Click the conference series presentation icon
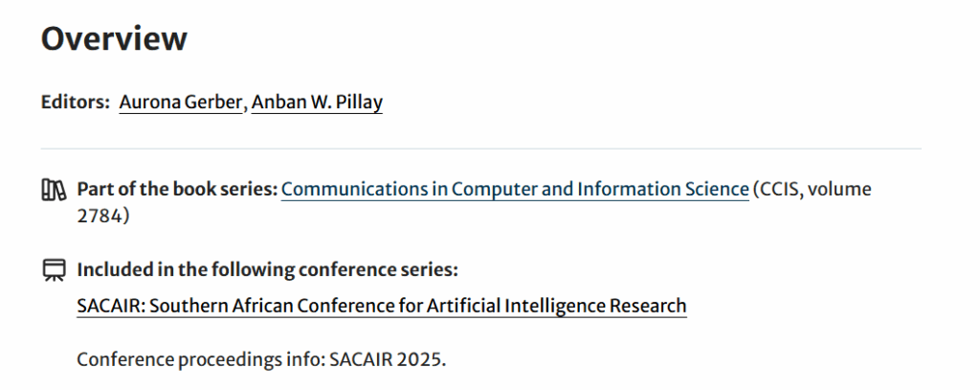Viewport: 980px width, 390px height. [55, 270]
